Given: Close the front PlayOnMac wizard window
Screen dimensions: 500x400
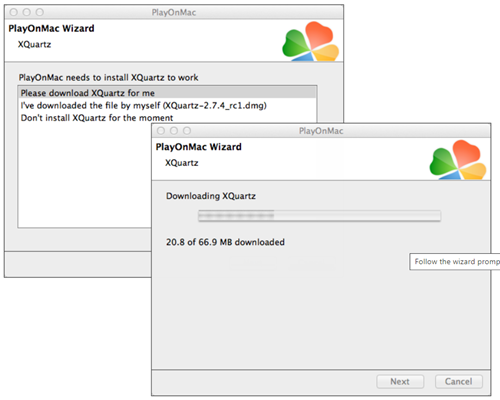Looking at the screenshot, I should [x=161, y=131].
